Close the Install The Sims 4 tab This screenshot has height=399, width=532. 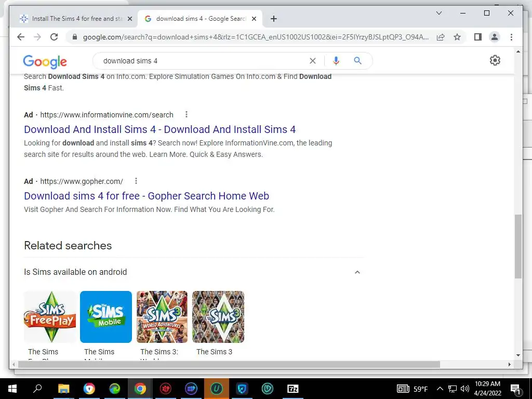tap(129, 19)
